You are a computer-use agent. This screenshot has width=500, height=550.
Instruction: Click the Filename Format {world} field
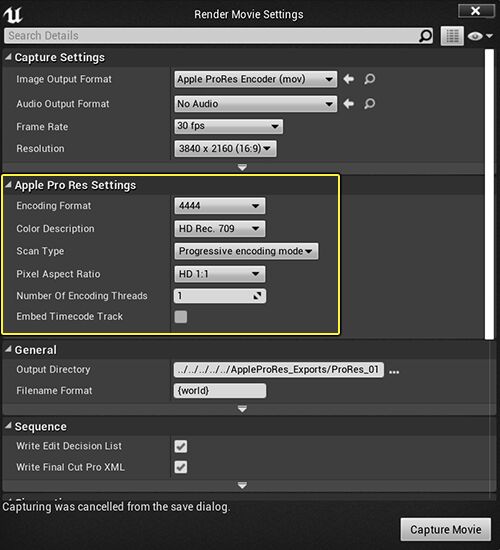point(220,391)
